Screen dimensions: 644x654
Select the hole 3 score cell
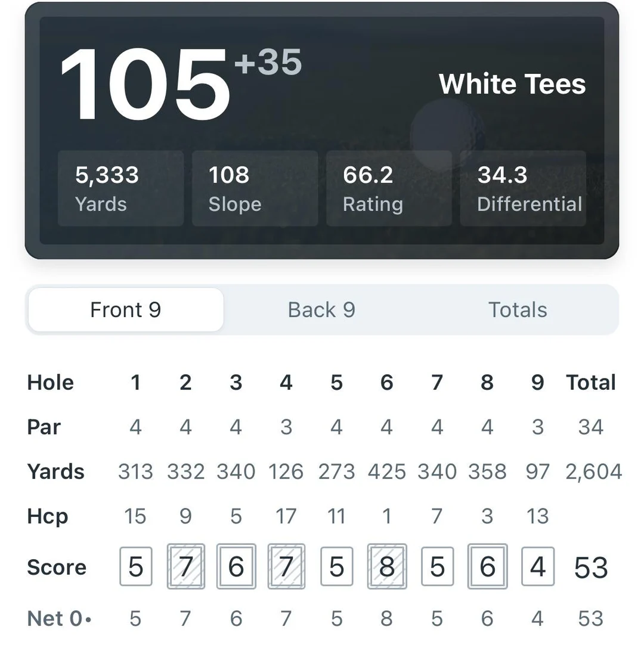click(x=236, y=567)
